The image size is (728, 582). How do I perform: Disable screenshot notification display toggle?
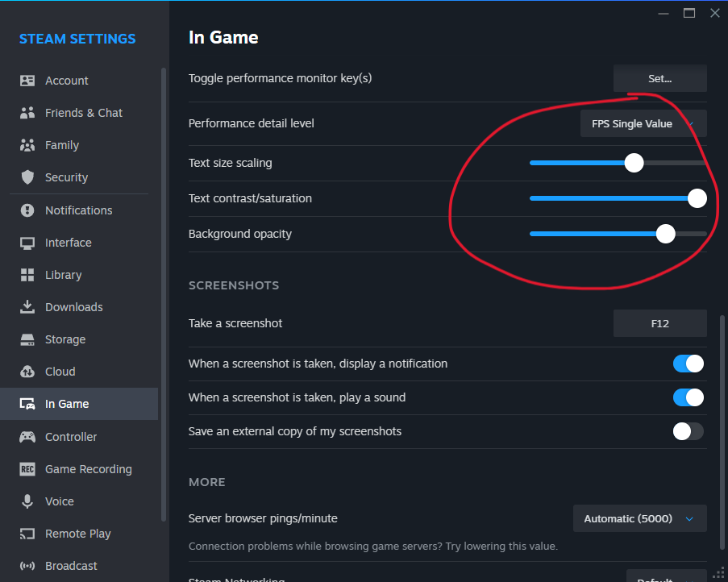[688, 364]
